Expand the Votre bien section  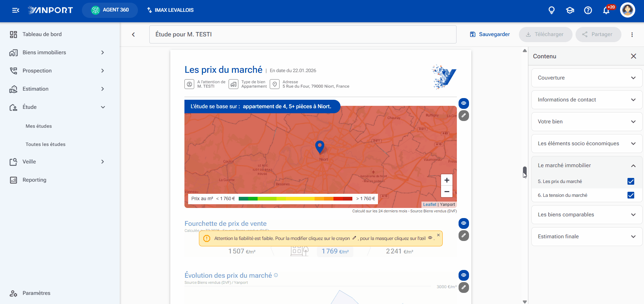(587, 122)
